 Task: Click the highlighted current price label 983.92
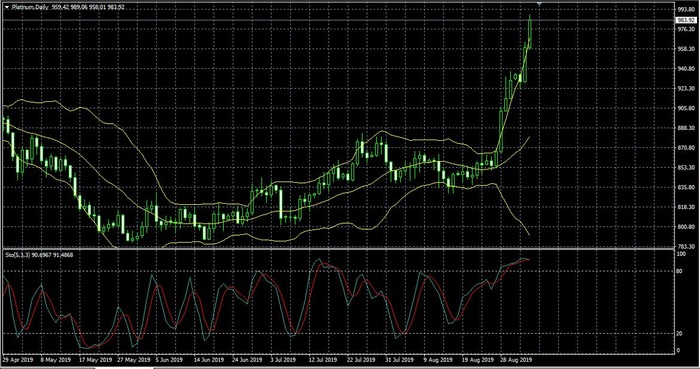coord(687,20)
